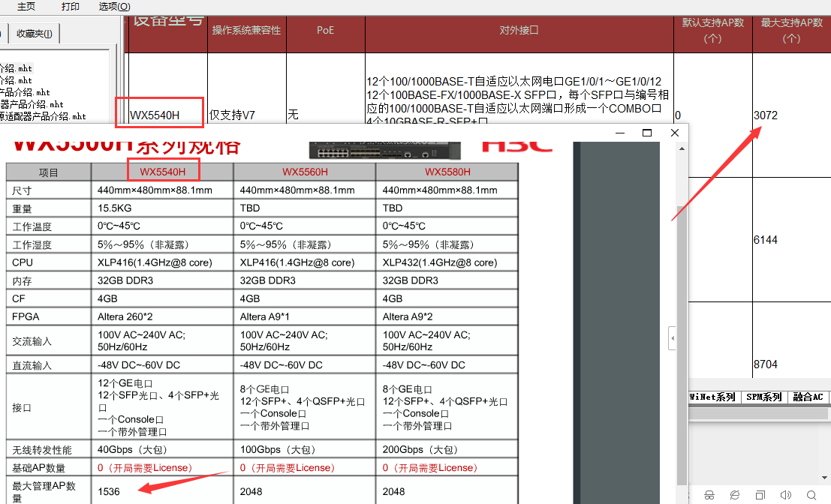
Task: Select the 融合AC sheet tab
Action: 808,397
